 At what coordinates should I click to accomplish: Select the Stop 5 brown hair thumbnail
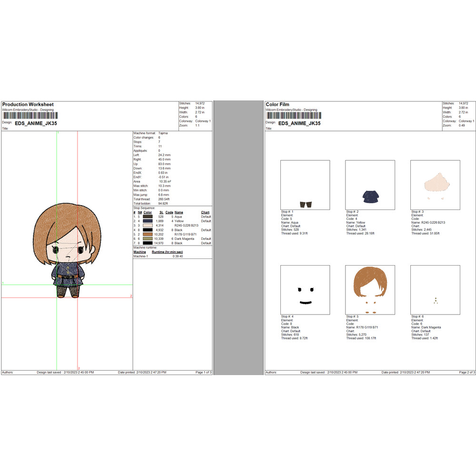tap(370, 290)
